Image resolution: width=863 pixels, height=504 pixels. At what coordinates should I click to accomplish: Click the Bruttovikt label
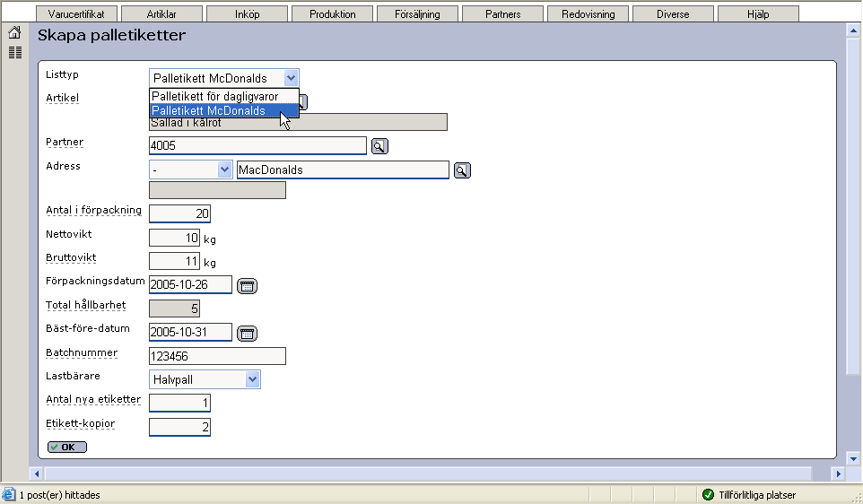point(71,257)
